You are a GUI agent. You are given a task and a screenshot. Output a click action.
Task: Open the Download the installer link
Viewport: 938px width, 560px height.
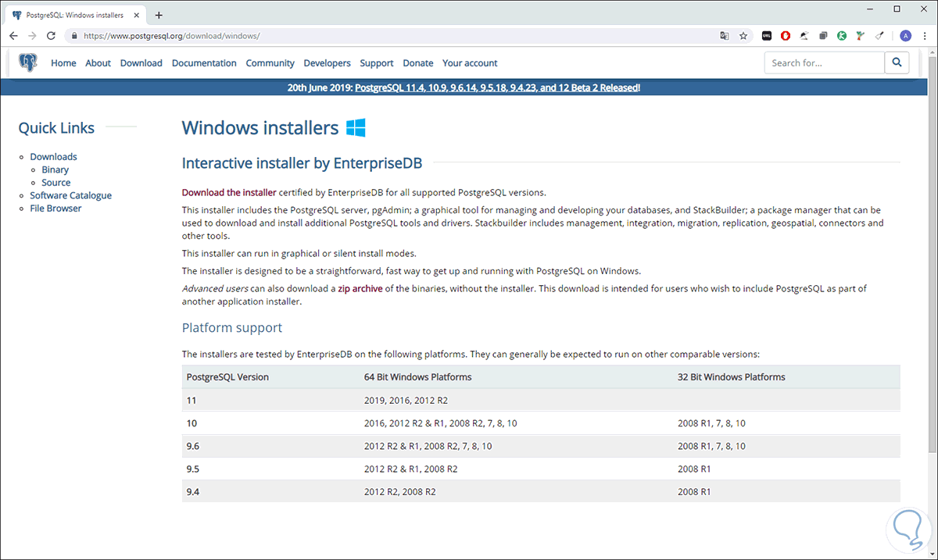pos(228,191)
